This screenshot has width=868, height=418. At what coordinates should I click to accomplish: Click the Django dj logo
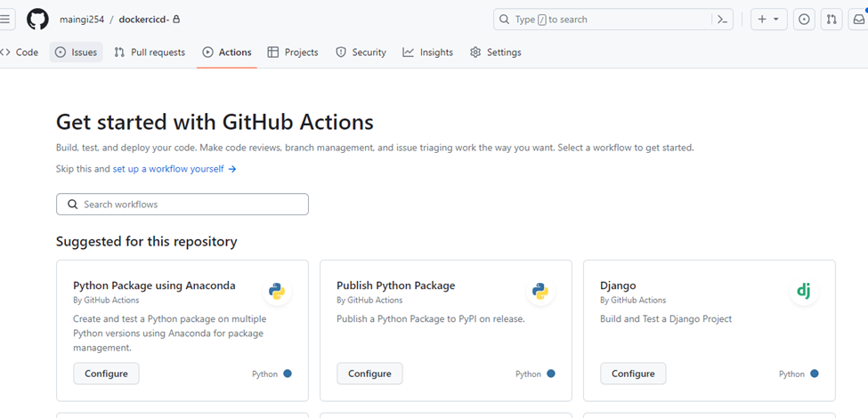click(804, 291)
